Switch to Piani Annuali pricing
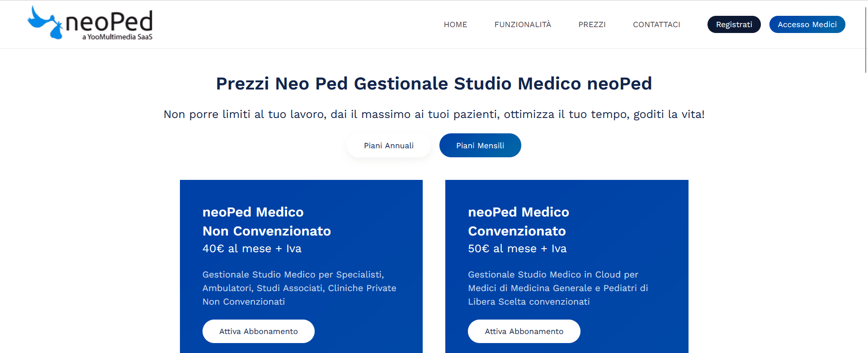 [x=388, y=145]
